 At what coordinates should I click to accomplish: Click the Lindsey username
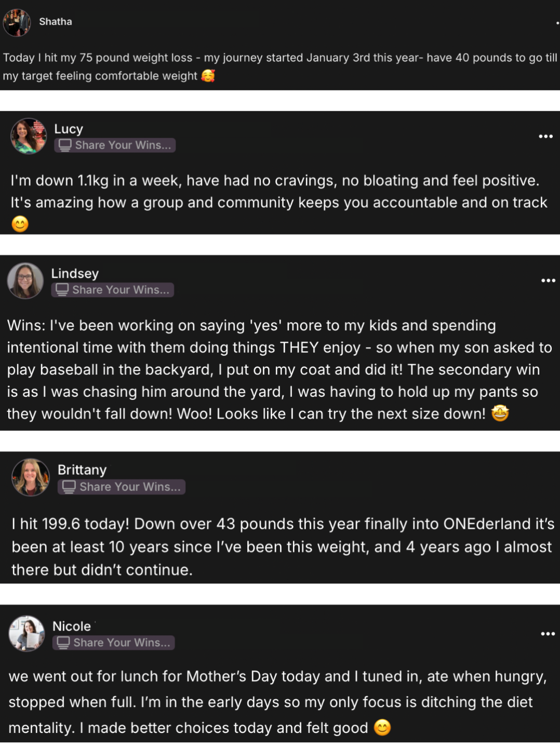click(x=75, y=273)
